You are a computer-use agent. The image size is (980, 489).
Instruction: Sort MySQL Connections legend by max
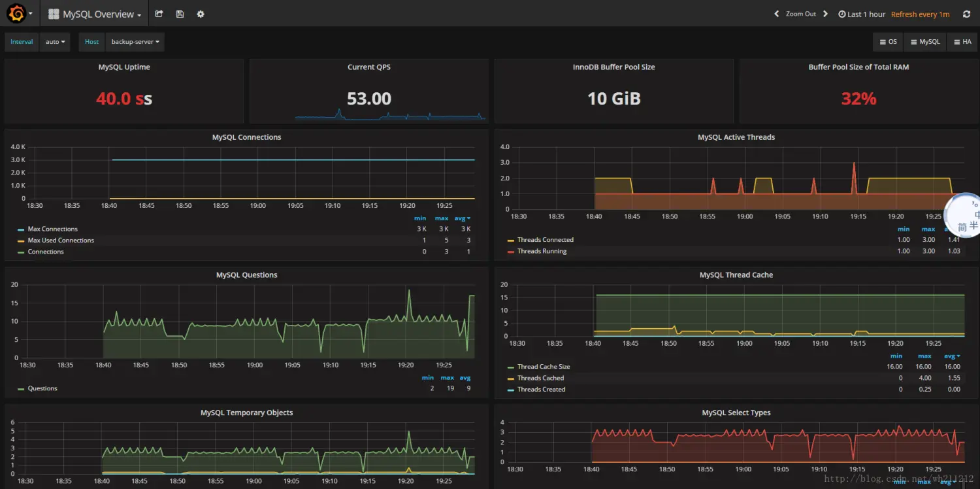point(442,218)
